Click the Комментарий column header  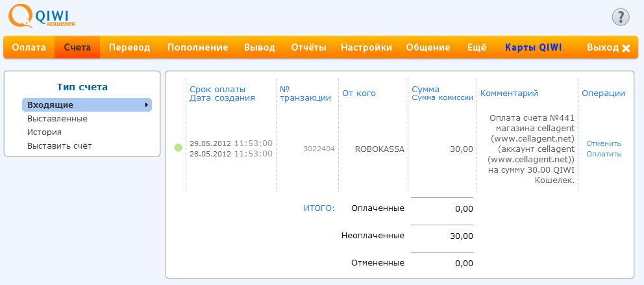(x=509, y=93)
